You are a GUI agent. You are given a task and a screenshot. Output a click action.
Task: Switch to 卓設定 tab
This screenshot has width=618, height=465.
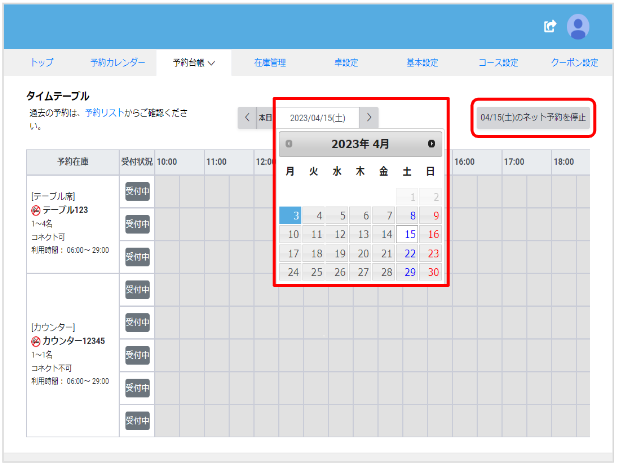pyautogui.click(x=346, y=62)
